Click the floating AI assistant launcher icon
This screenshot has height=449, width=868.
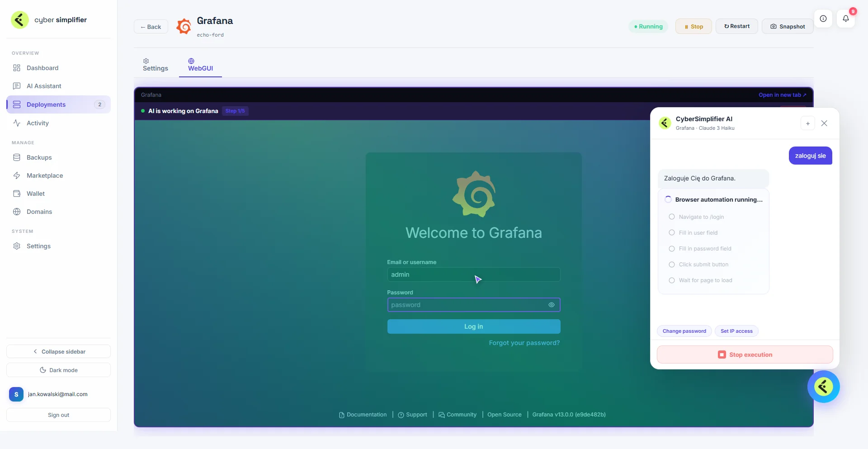click(x=824, y=387)
